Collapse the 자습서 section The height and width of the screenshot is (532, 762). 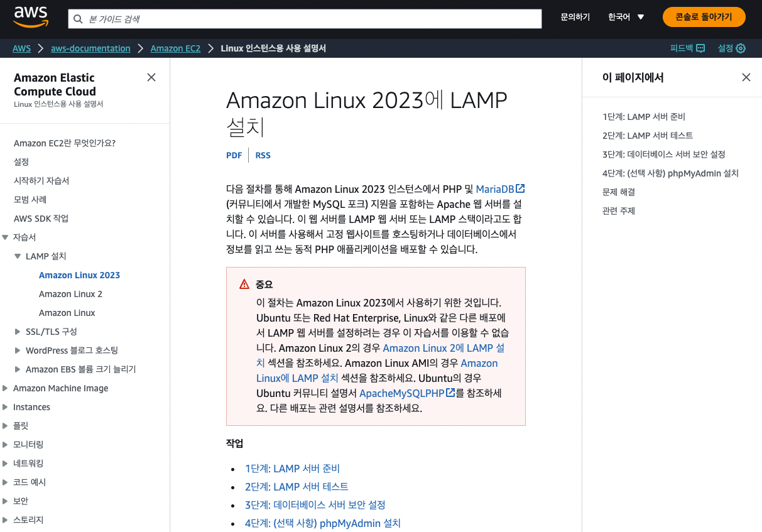tap(5, 237)
